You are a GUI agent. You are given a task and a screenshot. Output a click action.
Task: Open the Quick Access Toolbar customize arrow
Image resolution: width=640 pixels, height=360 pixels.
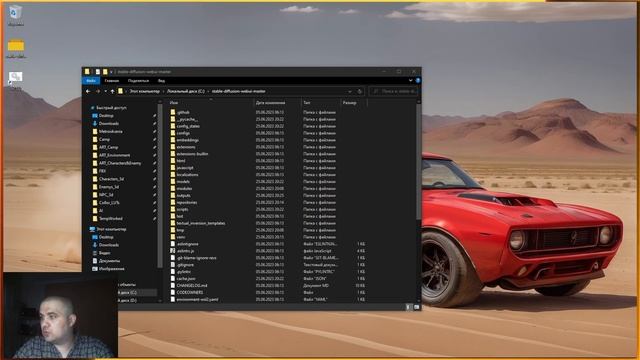111,72
